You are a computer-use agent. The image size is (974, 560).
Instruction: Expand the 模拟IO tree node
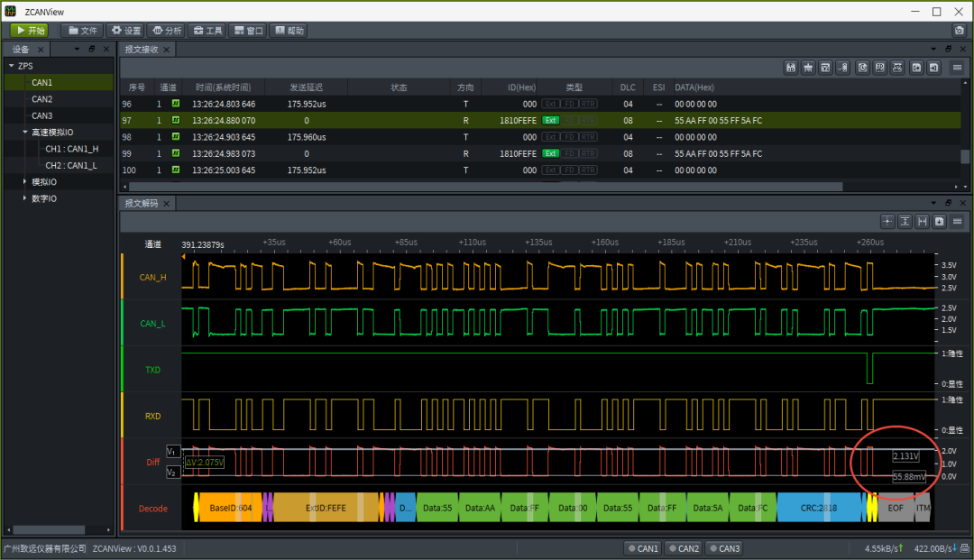point(25,182)
